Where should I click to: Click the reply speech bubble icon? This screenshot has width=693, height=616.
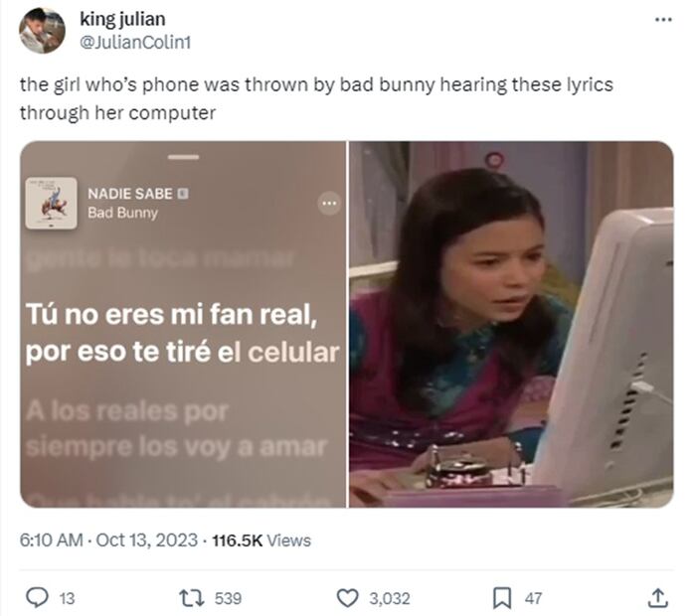point(37,598)
